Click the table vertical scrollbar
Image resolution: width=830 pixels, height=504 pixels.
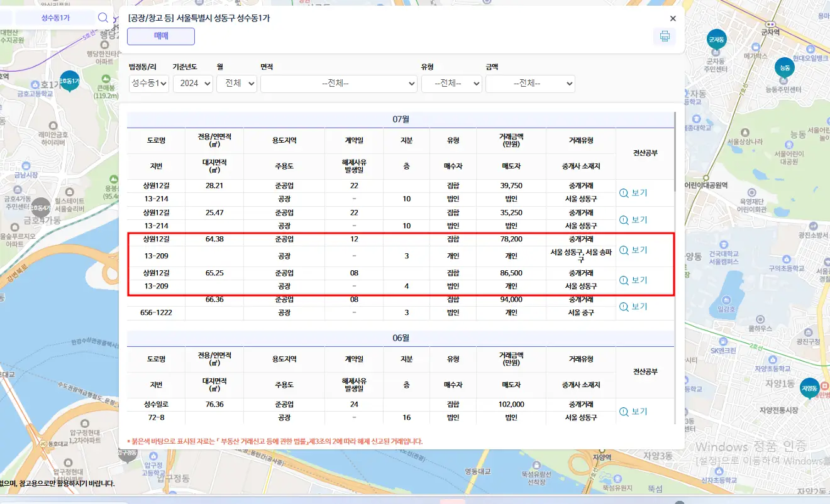(x=675, y=151)
